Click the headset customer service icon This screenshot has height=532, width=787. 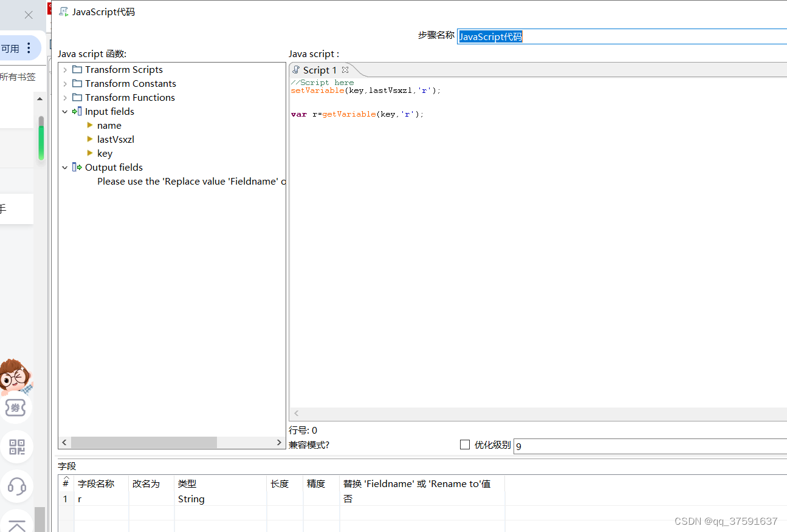click(x=17, y=486)
